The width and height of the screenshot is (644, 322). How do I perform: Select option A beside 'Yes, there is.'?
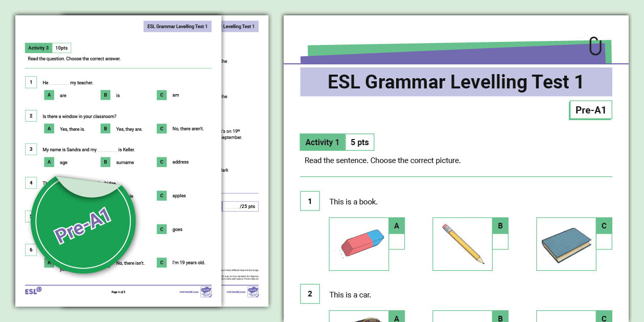tap(49, 129)
